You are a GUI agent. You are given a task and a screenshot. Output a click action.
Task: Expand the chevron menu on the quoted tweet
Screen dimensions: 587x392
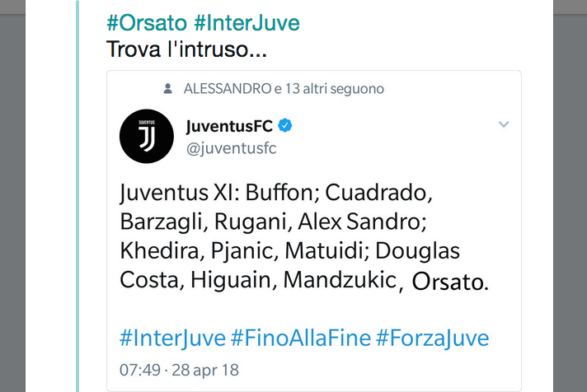pyautogui.click(x=504, y=124)
